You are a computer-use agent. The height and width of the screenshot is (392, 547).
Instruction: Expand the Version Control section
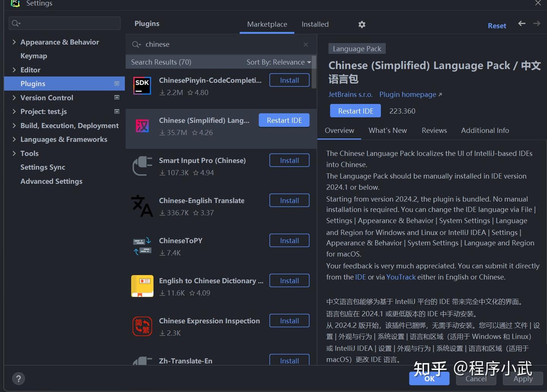(14, 98)
